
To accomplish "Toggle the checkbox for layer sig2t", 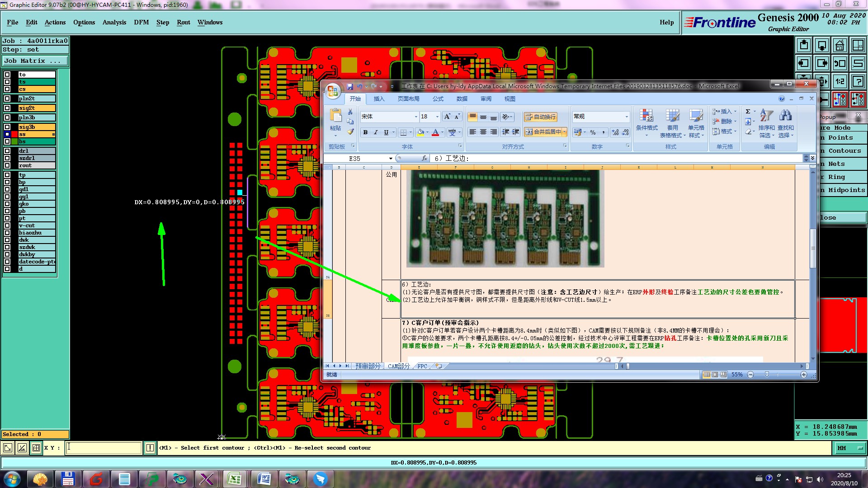I will [x=7, y=108].
